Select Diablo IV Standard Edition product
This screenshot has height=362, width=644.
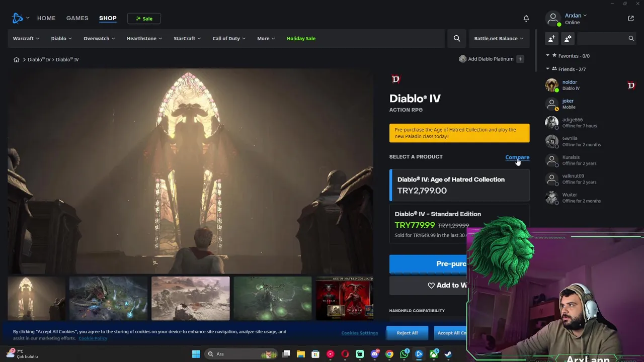coord(459,223)
